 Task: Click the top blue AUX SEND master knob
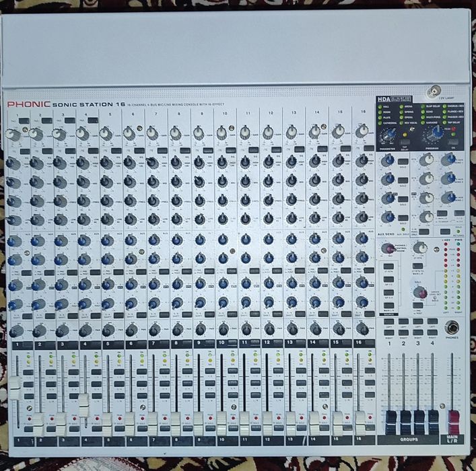click(388, 161)
